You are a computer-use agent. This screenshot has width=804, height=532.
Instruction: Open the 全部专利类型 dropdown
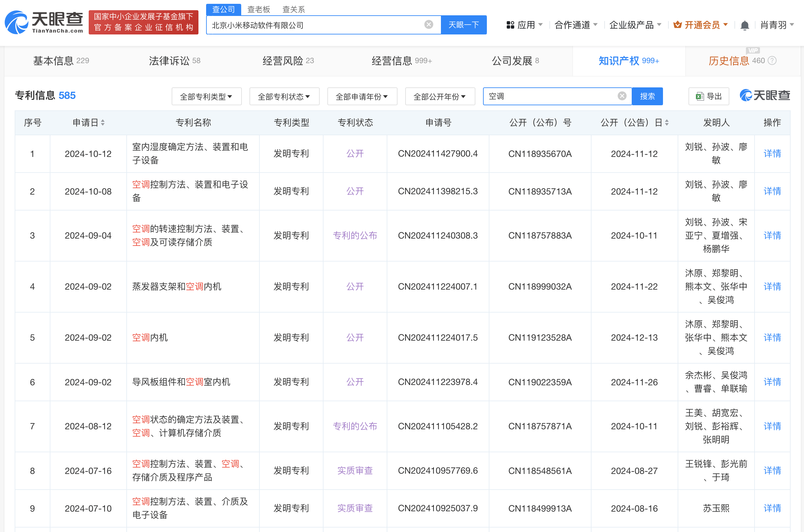click(x=206, y=97)
